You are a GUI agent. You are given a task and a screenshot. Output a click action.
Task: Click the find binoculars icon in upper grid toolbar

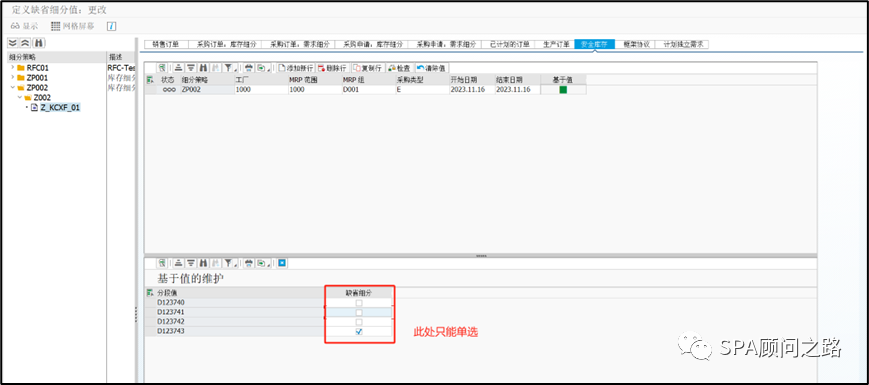(x=203, y=68)
